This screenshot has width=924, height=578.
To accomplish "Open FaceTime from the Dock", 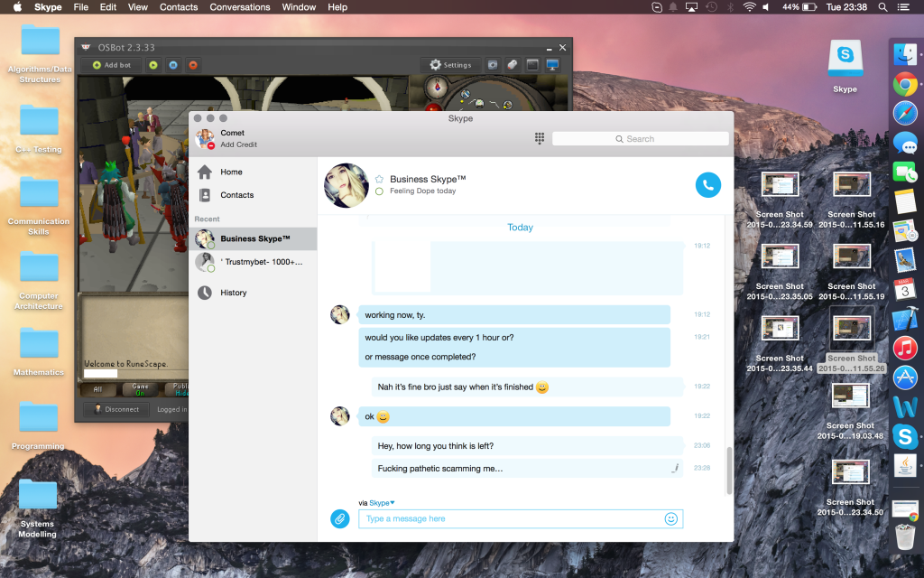I will pyautogui.click(x=905, y=172).
